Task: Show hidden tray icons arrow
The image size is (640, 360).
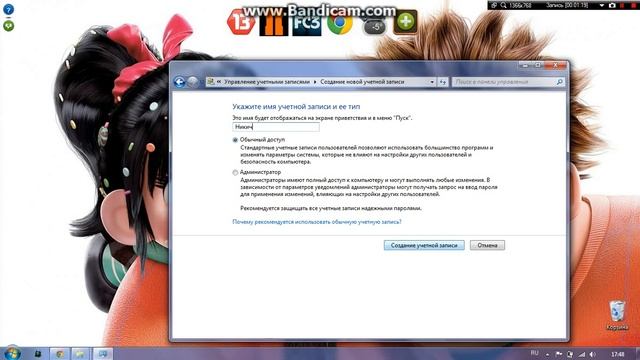Action: (x=547, y=354)
